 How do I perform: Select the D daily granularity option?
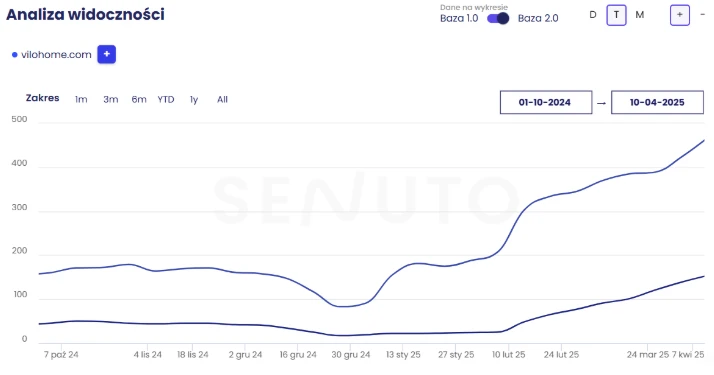tap(592, 15)
